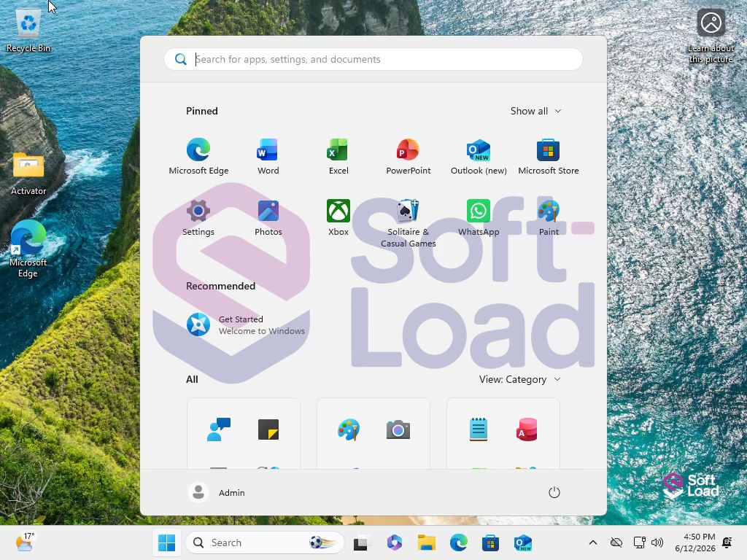Launch Solitaire & Casual Games

pos(409,223)
